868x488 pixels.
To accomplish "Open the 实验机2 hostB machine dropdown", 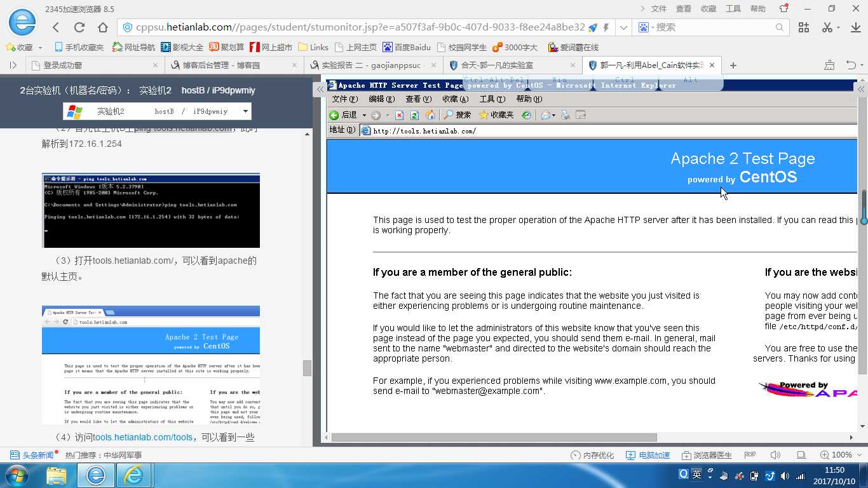I will click(x=157, y=111).
